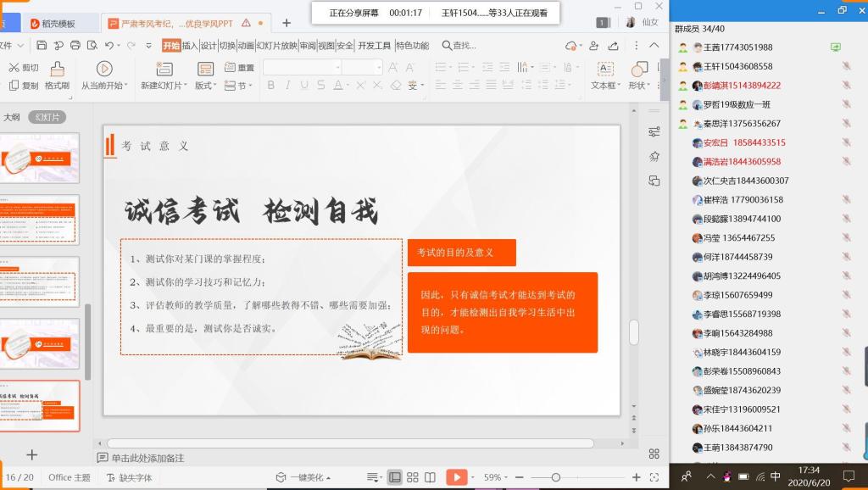
Task: Open the 形状 shapes tool
Action: (x=639, y=70)
